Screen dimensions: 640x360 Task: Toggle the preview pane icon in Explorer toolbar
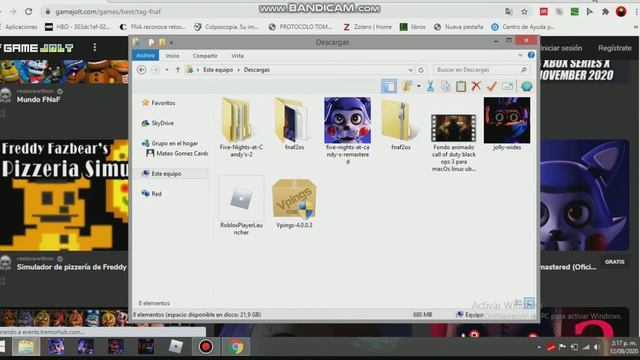tap(389, 86)
